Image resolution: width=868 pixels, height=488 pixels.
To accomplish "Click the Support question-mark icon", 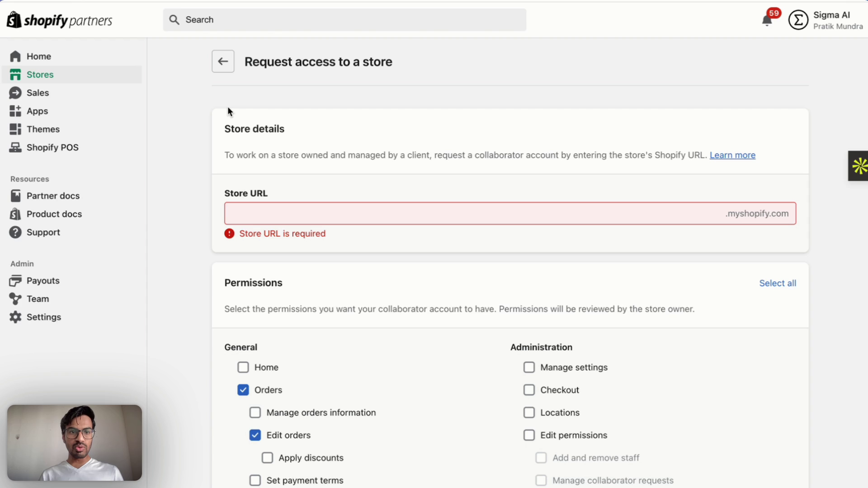I will (x=15, y=232).
